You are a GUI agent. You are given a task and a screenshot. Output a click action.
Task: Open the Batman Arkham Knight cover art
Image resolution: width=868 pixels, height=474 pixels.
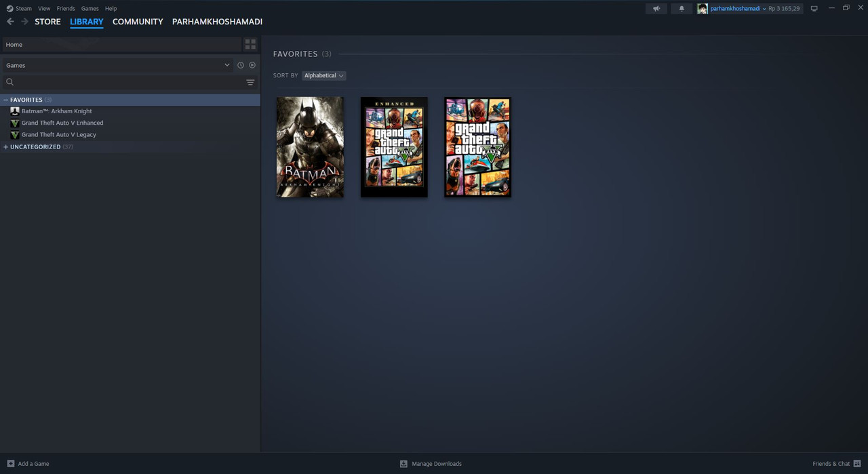pyautogui.click(x=310, y=147)
